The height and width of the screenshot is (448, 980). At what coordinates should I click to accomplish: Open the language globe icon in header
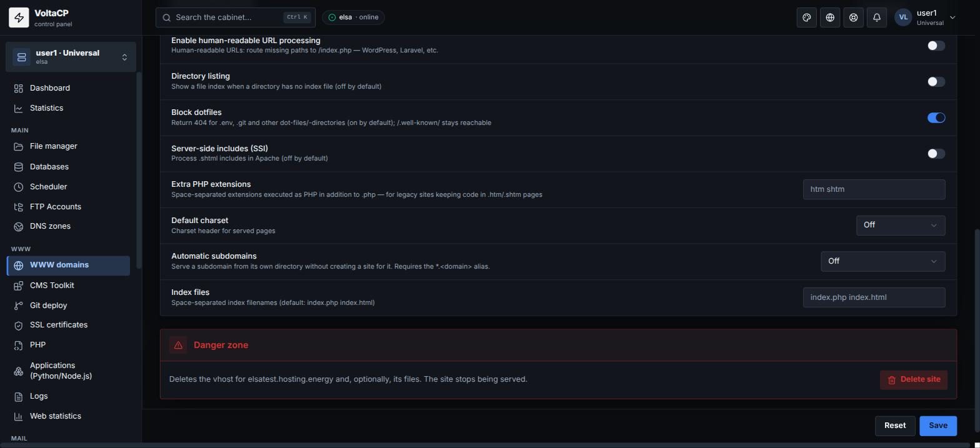point(830,17)
